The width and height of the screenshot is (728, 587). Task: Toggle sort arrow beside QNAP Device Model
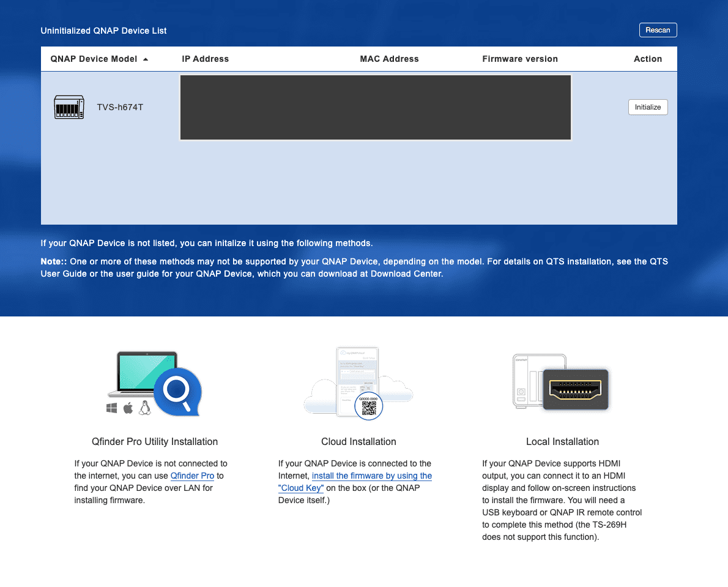146,59
